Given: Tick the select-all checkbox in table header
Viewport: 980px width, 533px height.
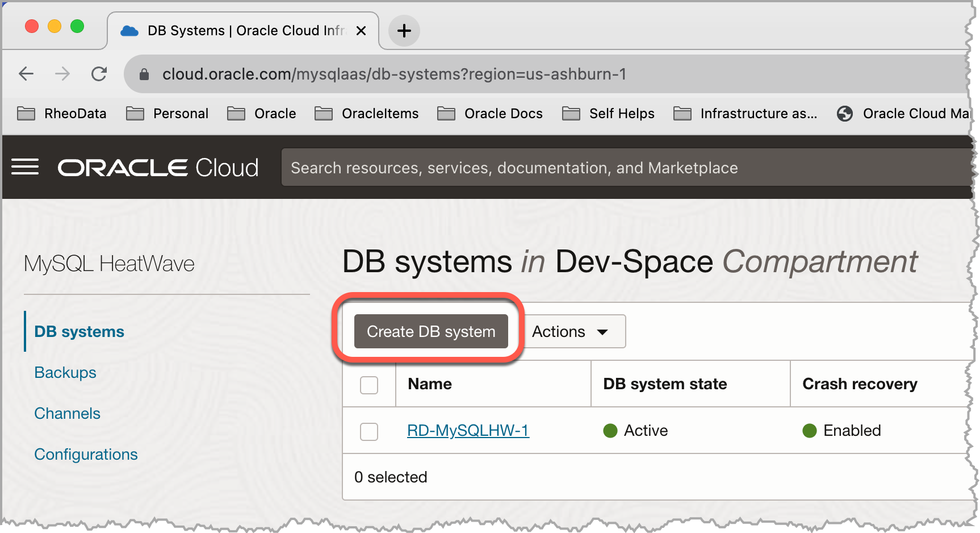Looking at the screenshot, I should coord(369,385).
